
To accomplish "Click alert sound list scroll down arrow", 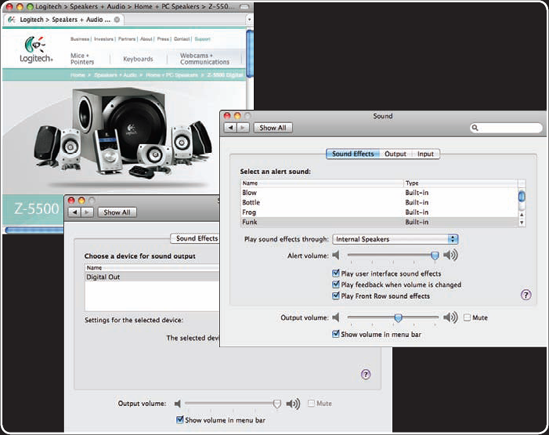I will pos(522,222).
